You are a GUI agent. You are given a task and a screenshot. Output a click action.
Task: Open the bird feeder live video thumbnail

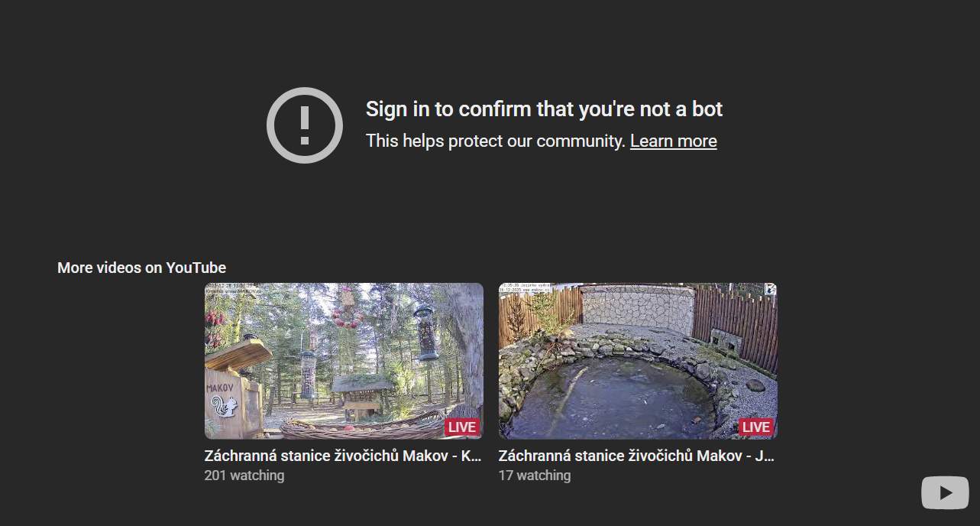pyautogui.click(x=344, y=361)
